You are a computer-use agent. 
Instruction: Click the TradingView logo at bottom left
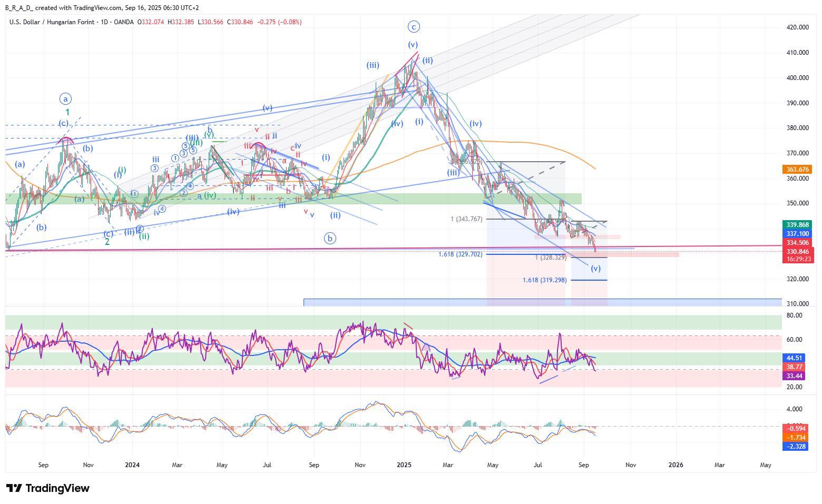click(47, 488)
